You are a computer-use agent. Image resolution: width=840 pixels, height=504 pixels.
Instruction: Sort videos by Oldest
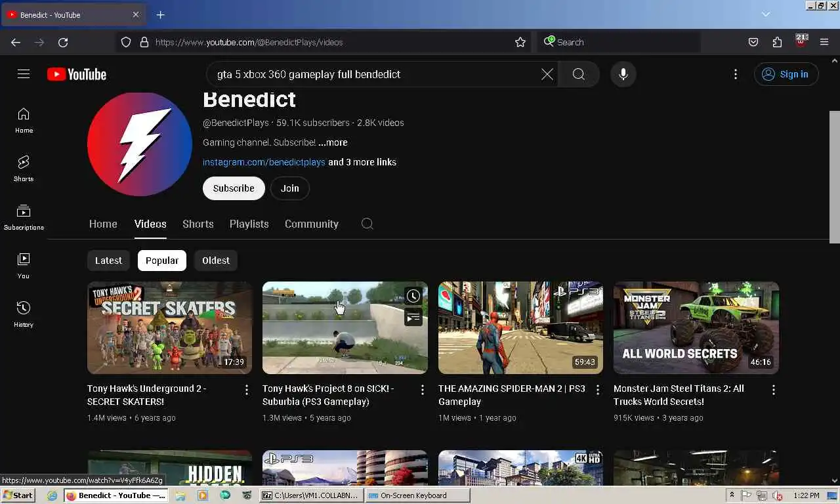(x=216, y=261)
